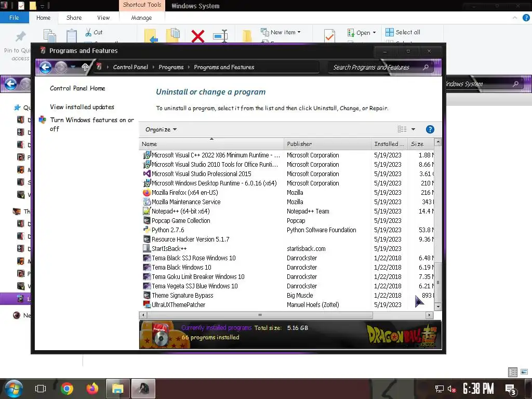Open the Manage ribbon tab
This screenshot has width=532, height=399.
[x=141, y=18]
